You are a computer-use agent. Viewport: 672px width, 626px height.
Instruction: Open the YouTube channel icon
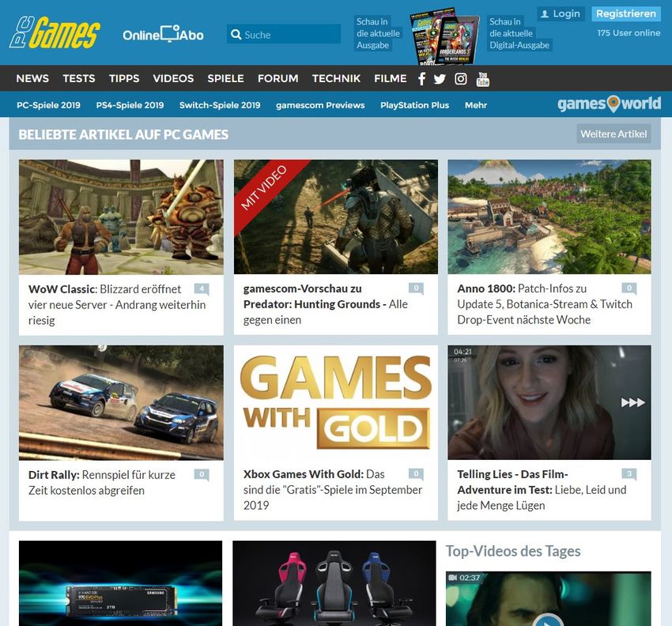pyautogui.click(x=482, y=79)
